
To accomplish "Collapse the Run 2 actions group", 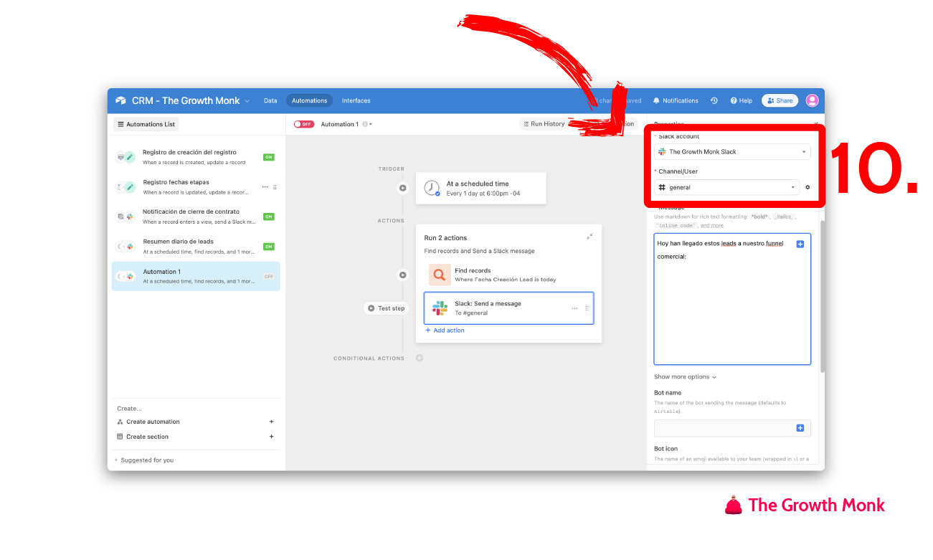I will (x=589, y=237).
